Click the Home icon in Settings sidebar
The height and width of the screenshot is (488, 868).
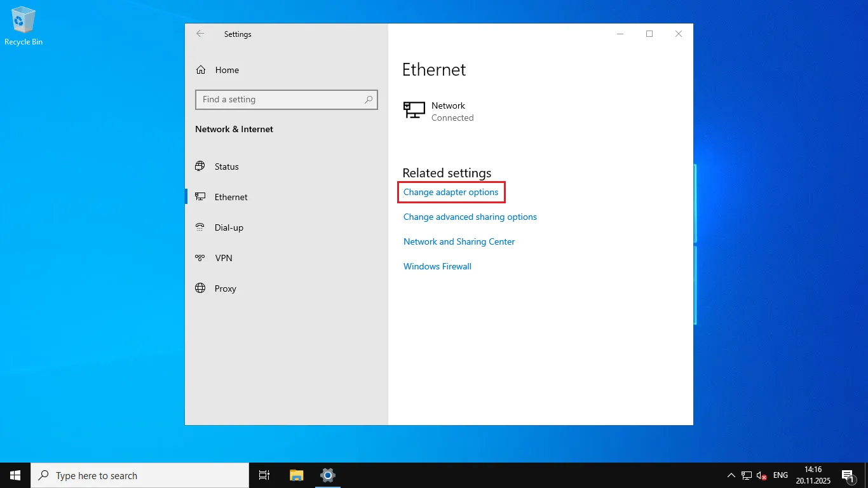pos(201,70)
